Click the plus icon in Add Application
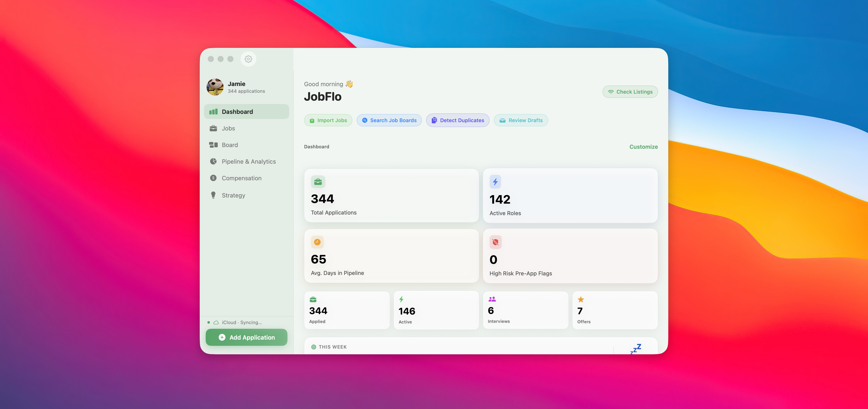Viewport: 868px width, 409px height. [x=222, y=337]
